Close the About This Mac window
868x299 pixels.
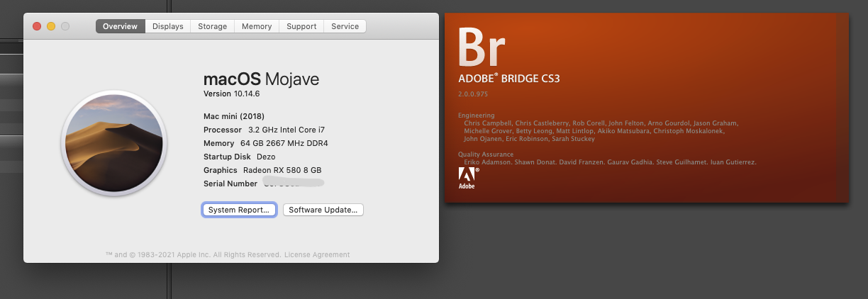coord(37,26)
